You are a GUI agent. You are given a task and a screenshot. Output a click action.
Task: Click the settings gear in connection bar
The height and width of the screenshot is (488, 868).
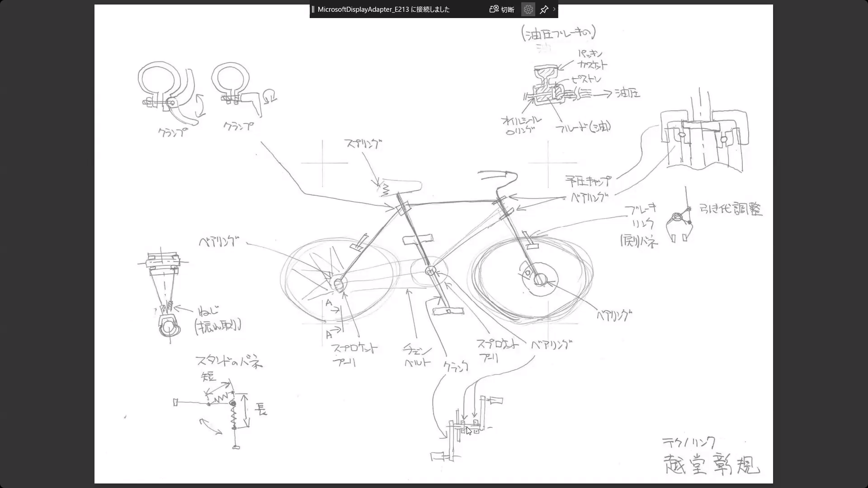(x=528, y=9)
